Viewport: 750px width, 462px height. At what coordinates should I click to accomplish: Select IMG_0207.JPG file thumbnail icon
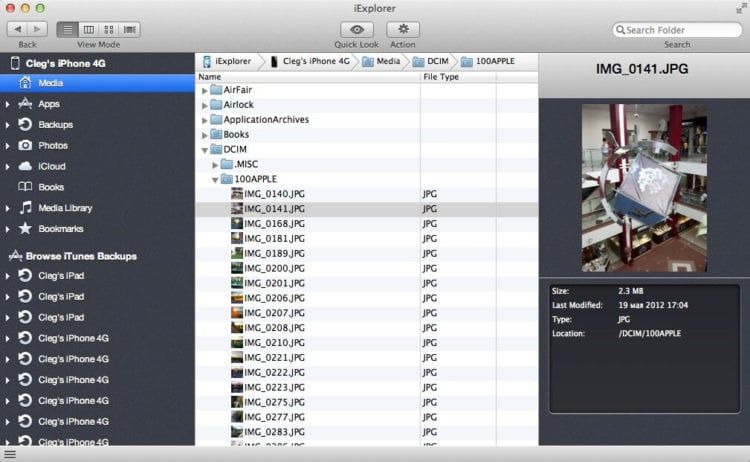click(237, 312)
